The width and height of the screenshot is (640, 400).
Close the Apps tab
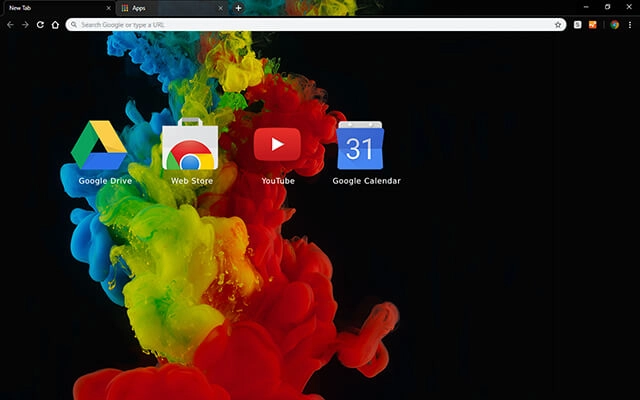click(x=220, y=8)
